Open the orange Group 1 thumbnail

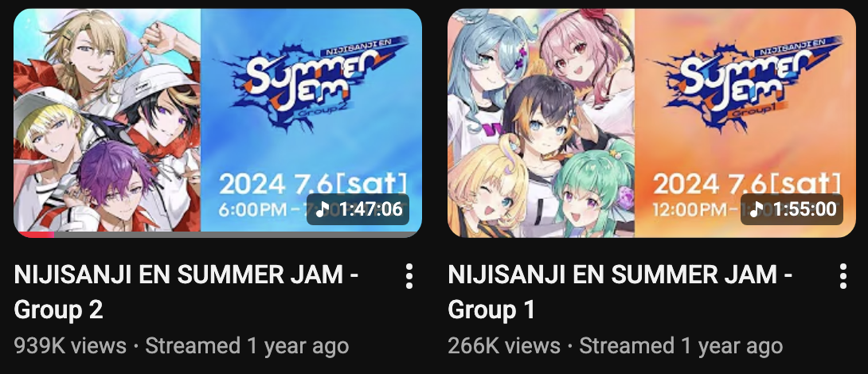[651, 123]
